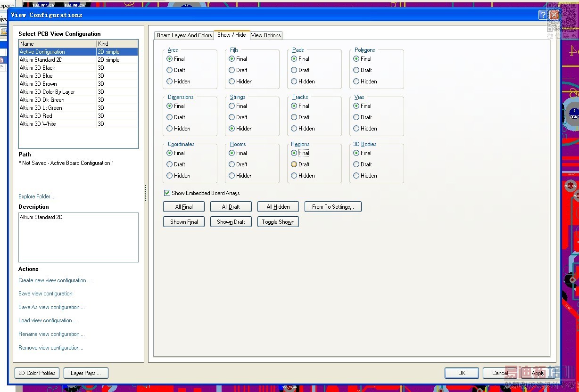Open 2D Color Profiles
Viewport: 579px width, 392px height.
tap(37, 373)
